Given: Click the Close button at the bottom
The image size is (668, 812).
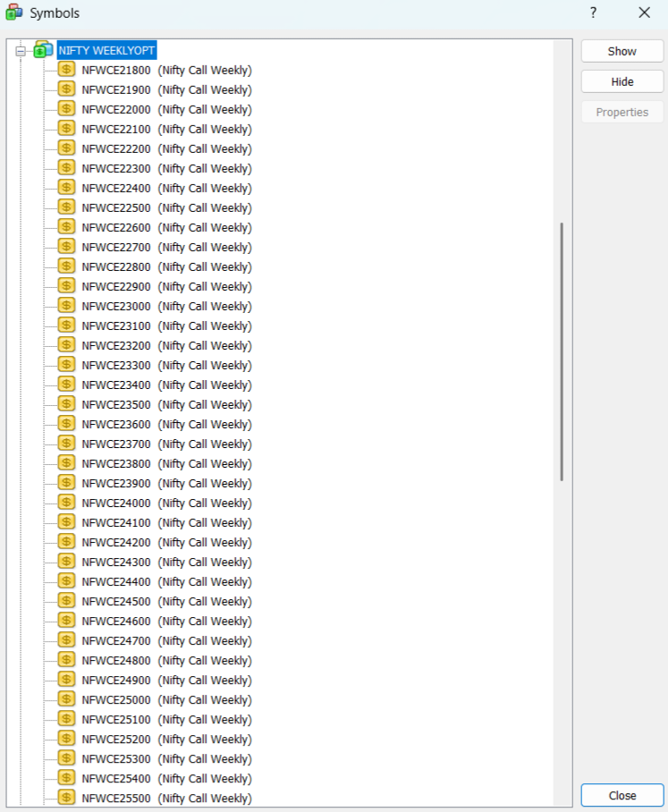Looking at the screenshot, I should pos(621,795).
